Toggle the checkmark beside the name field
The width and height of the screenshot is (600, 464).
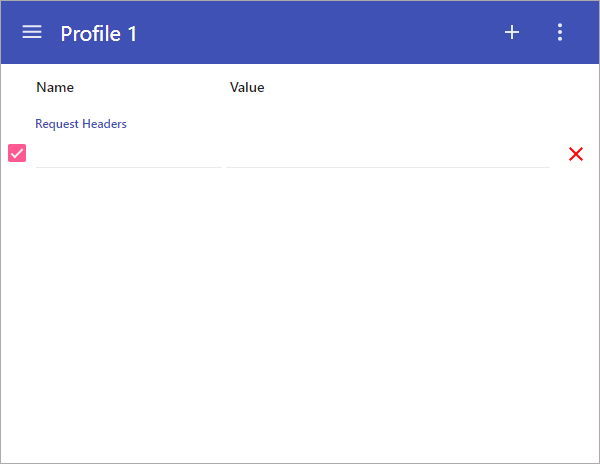[17, 153]
